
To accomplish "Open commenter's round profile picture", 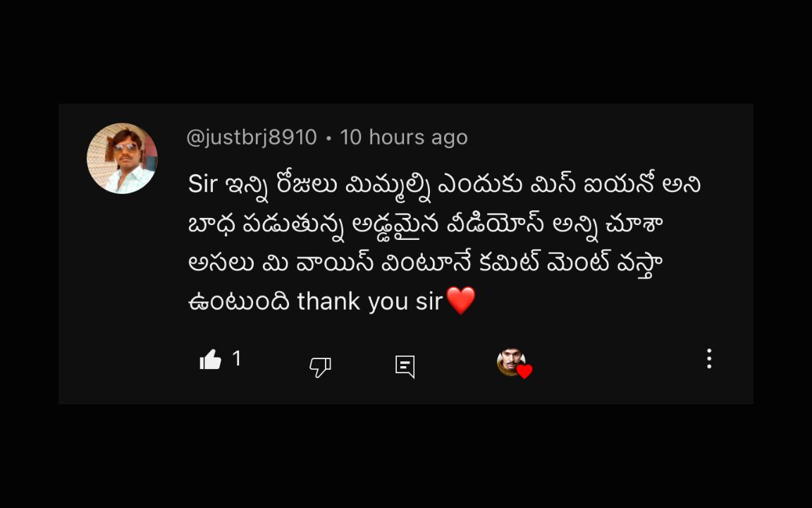I will click(x=122, y=158).
